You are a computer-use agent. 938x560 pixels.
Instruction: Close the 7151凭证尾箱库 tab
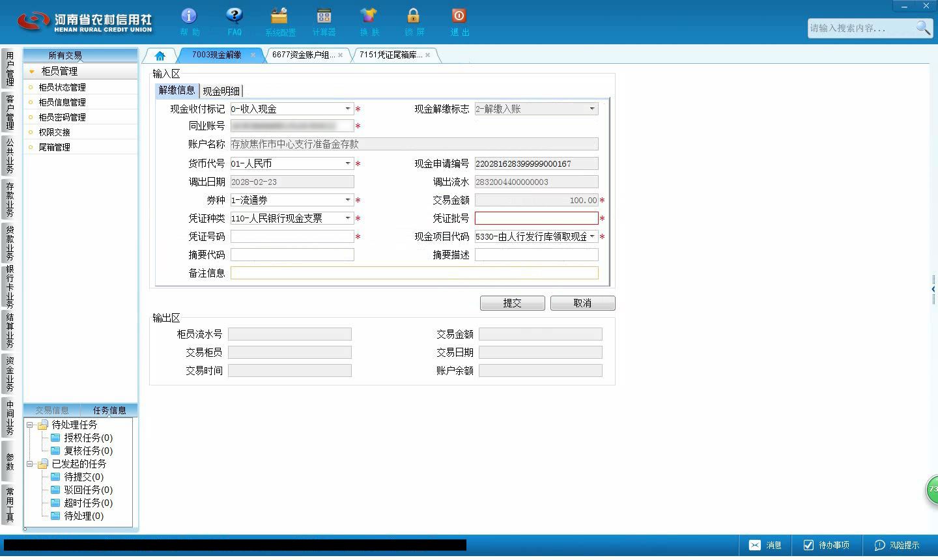(427, 55)
